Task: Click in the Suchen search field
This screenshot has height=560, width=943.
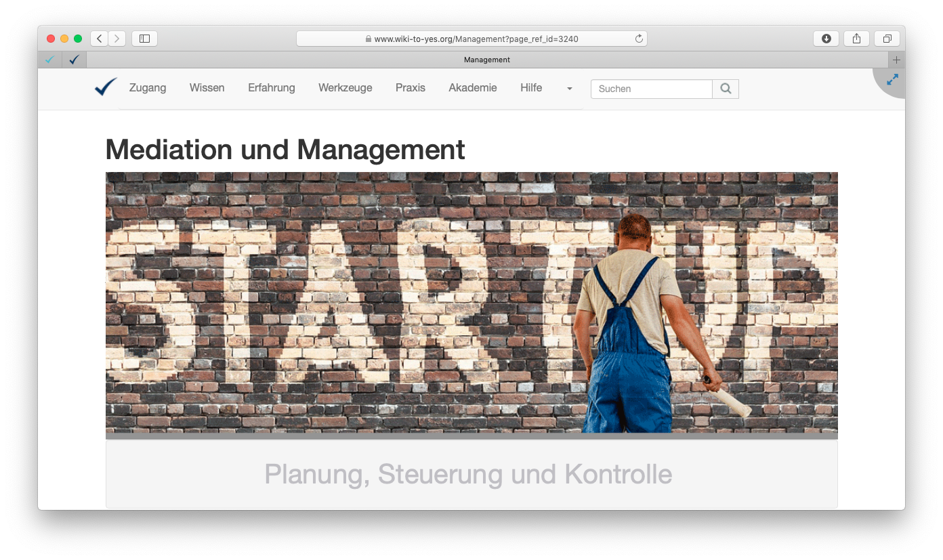Action: [651, 89]
